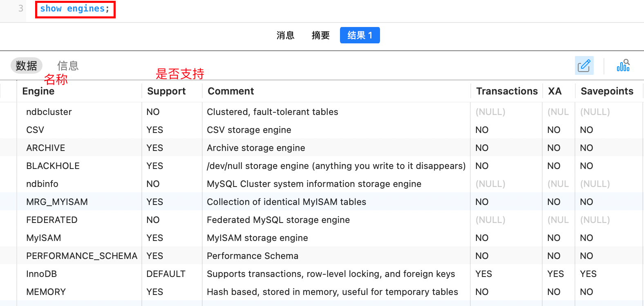Select the CSV engine cell
The width and height of the screenshot is (644, 306).
[x=35, y=130]
